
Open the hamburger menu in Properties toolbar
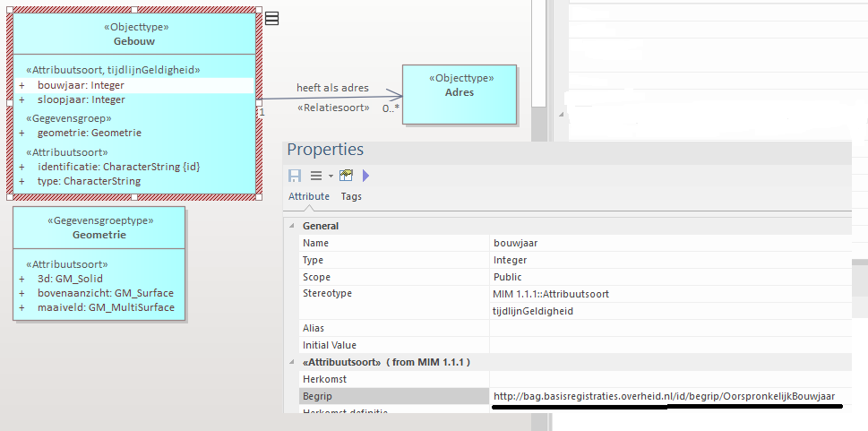(315, 176)
